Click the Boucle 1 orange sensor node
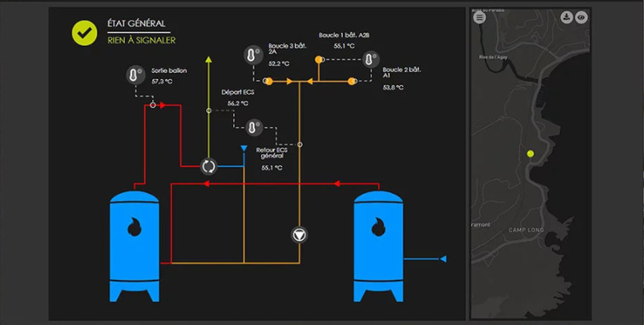644x325 pixels. pyautogui.click(x=319, y=60)
